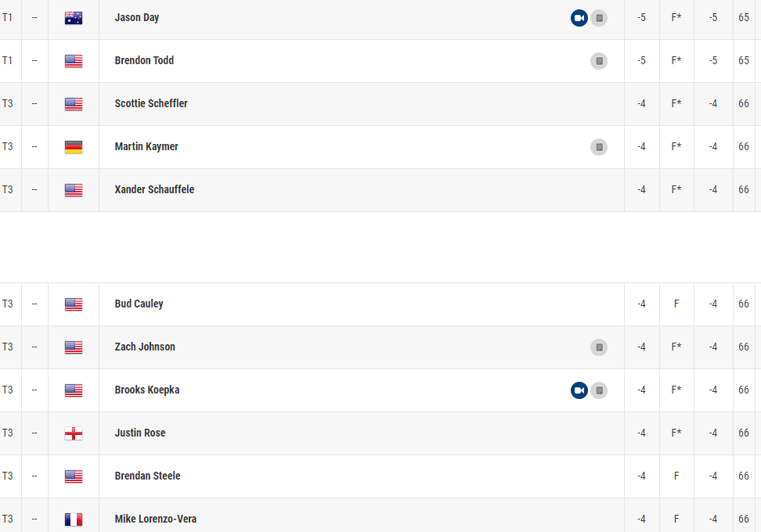Screen dimensions: 761x532
Task: Open Bud Cauley's player entry
Action: (139, 304)
